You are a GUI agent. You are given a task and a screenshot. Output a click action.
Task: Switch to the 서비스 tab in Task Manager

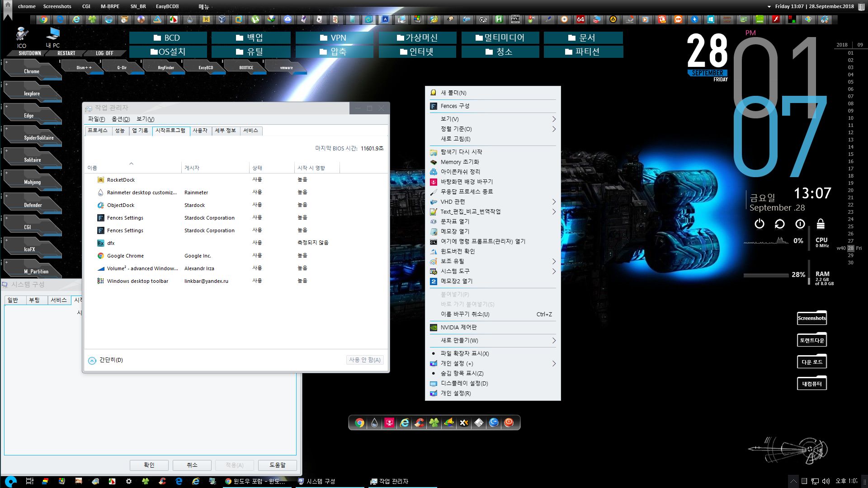pos(250,131)
